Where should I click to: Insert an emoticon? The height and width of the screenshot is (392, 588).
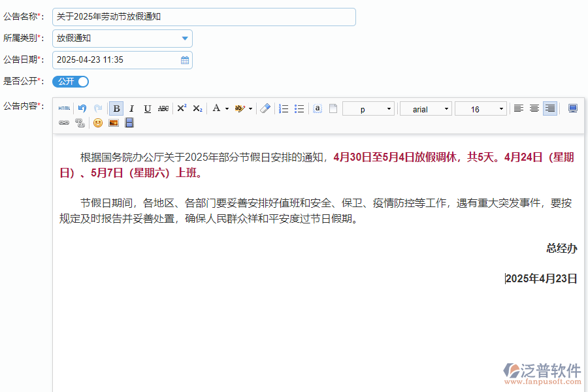coord(97,123)
